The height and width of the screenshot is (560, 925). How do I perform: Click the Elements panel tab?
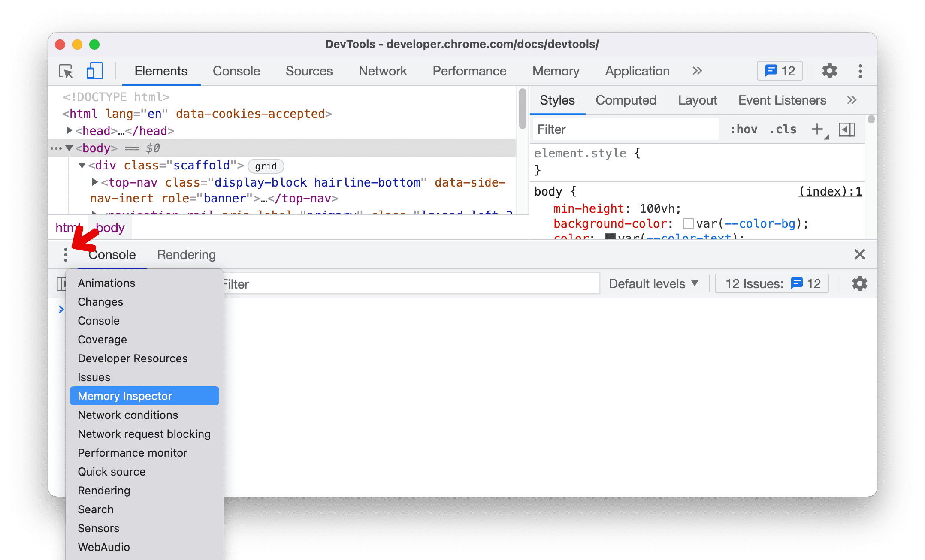160,71
